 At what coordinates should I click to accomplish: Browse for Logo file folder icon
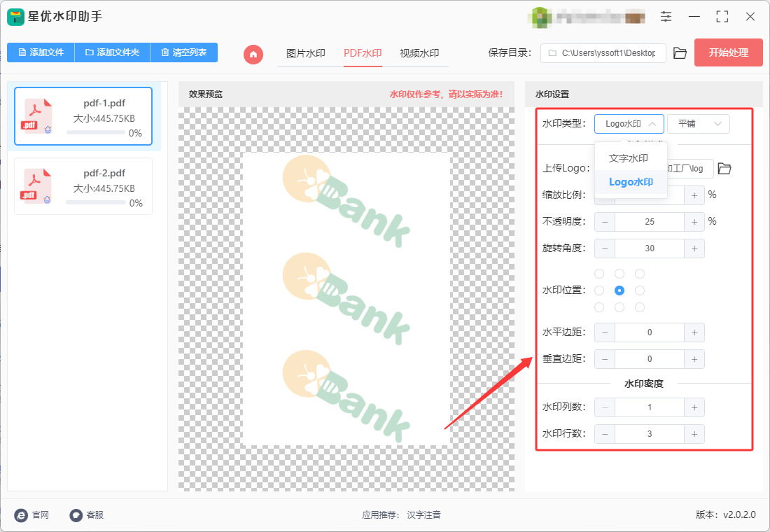(724, 169)
